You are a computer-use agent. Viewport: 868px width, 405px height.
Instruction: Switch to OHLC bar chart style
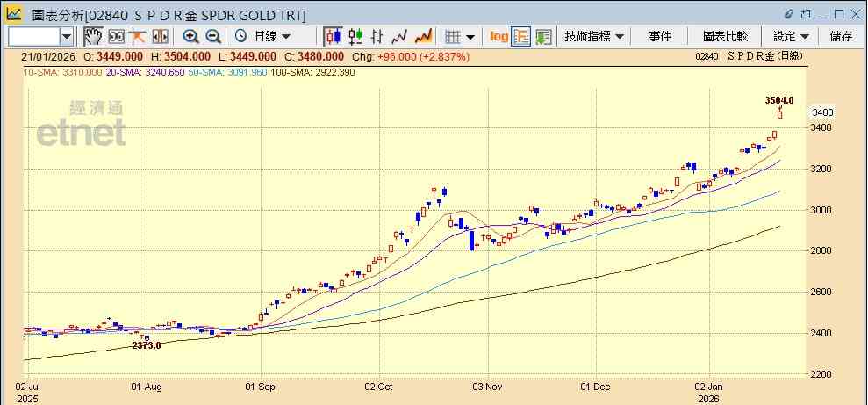click(377, 37)
